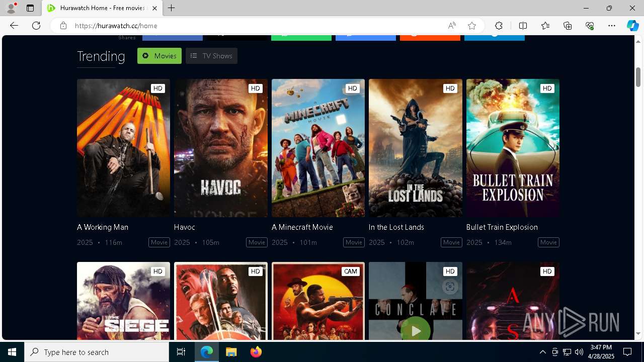
Task: Launch Firefox from taskbar
Action: (x=256, y=352)
